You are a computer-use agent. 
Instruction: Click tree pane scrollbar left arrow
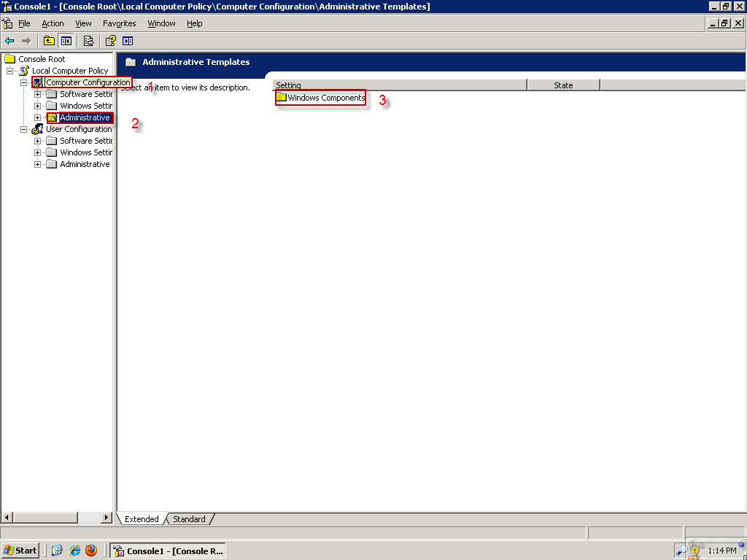(7, 517)
